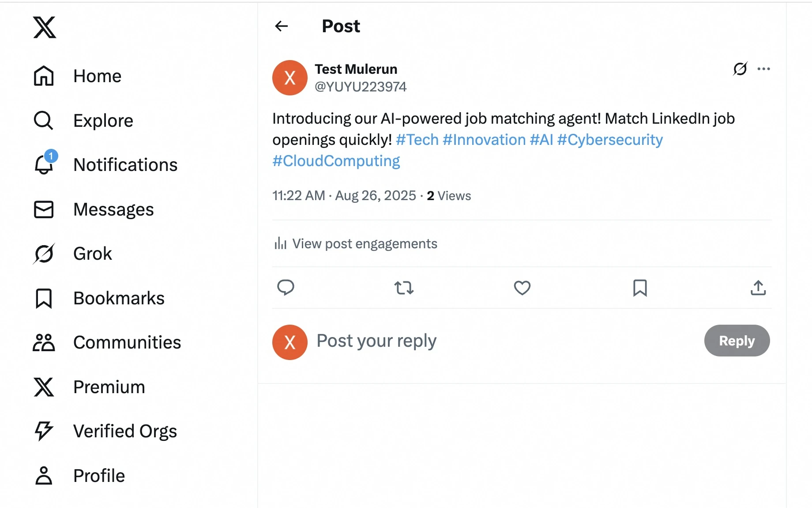This screenshot has height=508, width=812.
Task: Select Communities in the sidebar
Action: (x=107, y=342)
